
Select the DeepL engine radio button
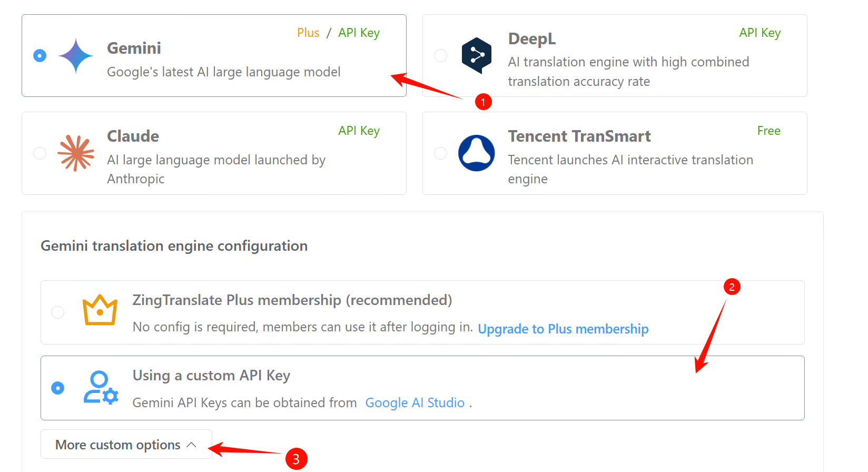coord(440,55)
